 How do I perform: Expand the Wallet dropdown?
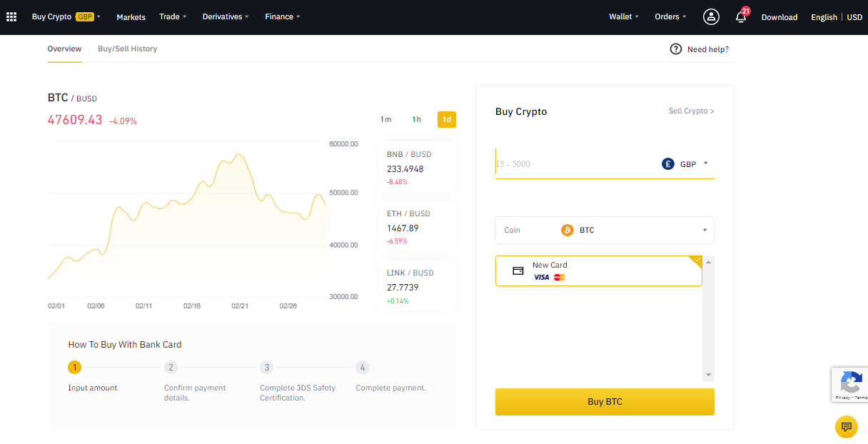click(624, 16)
